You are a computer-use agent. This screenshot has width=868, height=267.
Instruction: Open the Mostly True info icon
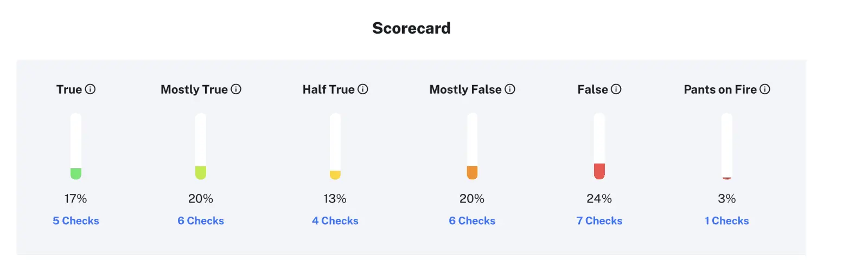pos(236,89)
